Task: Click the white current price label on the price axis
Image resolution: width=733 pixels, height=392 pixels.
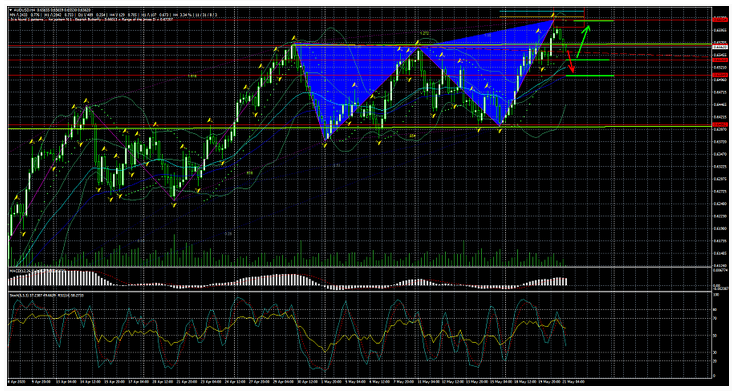Action: pyautogui.click(x=719, y=47)
